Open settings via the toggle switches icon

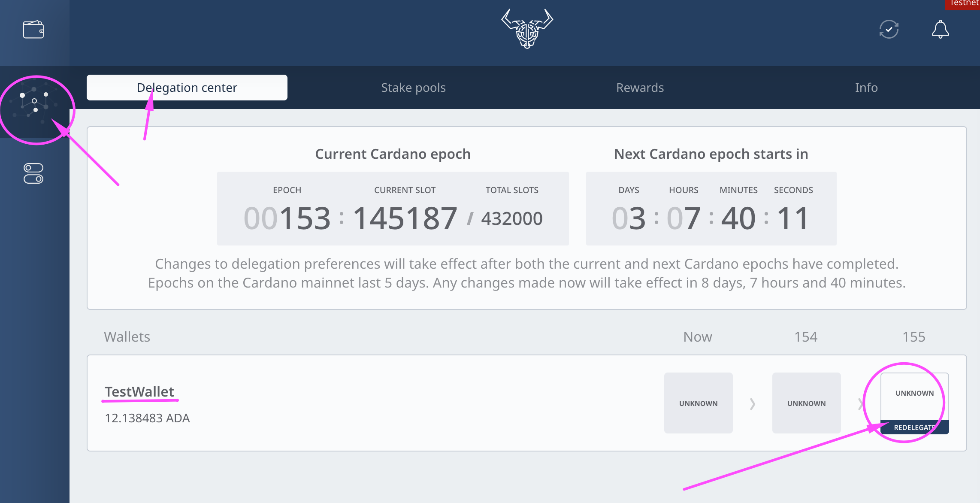[x=33, y=173]
